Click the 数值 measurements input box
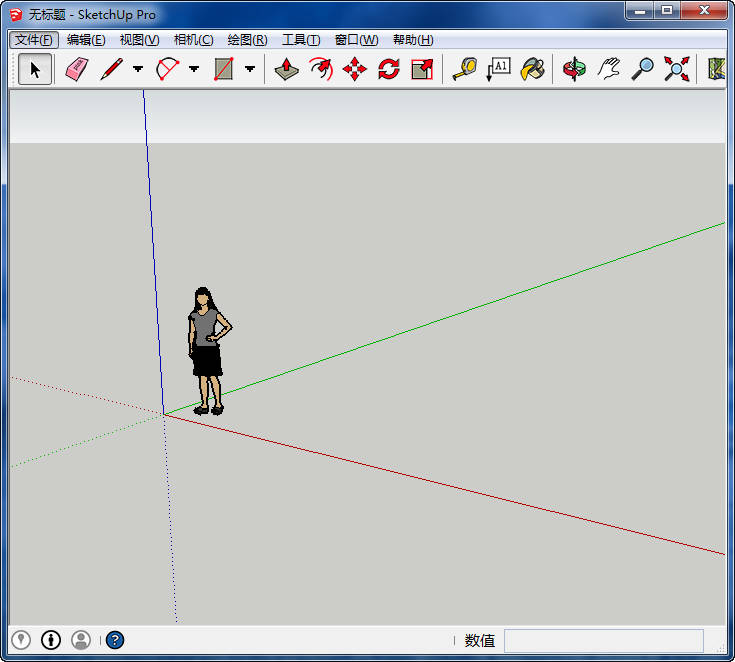This screenshot has width=735, height=662. coord(603,640)
